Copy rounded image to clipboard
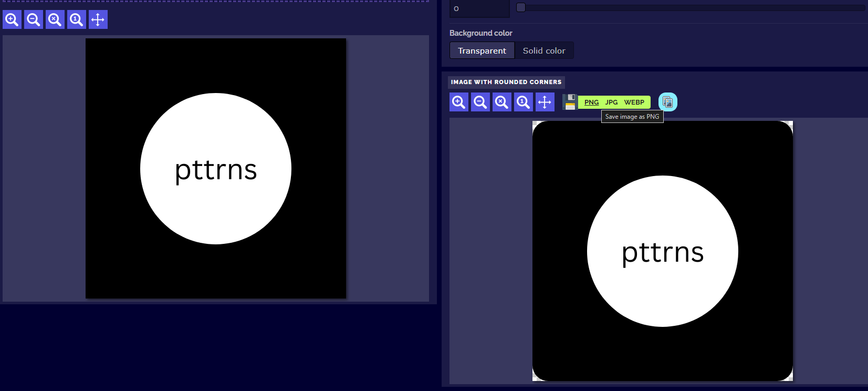Image resolution: width=868 pixels, height=391 pixels. coord(668,102)
